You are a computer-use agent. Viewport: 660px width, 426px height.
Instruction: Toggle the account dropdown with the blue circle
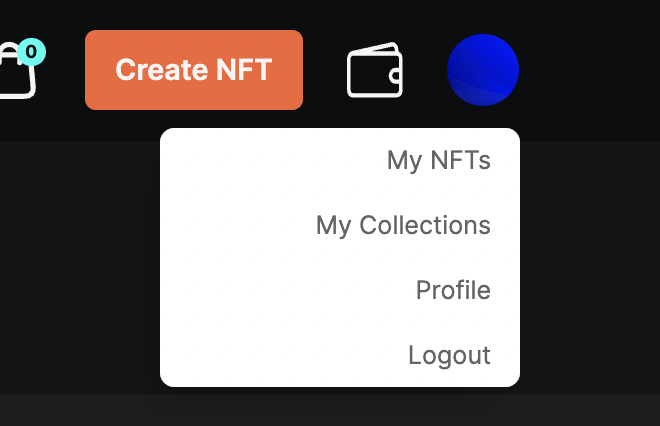click(483, 70)
